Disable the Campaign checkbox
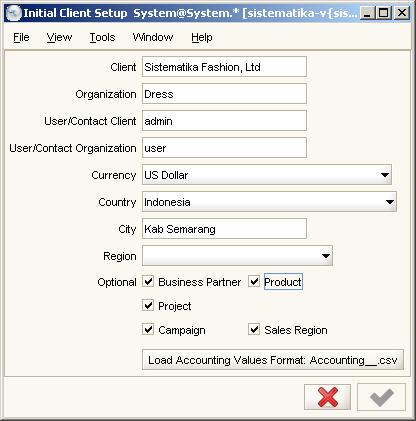The height and width of the screenshot is (421, 416). (x=148, y=330)
